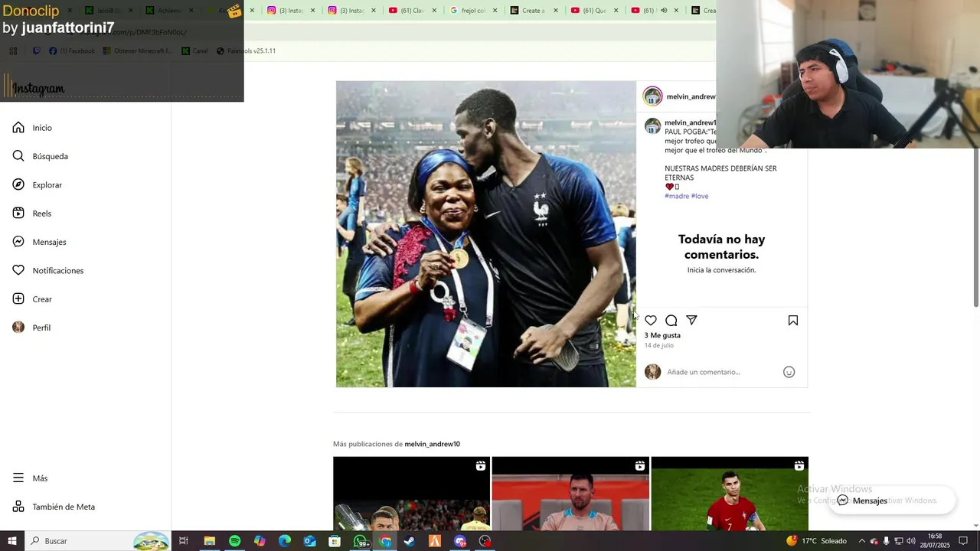Close the '(61) Clav' YouTube tab
Screen dimensions: 980x551
(x=434, y=11)
